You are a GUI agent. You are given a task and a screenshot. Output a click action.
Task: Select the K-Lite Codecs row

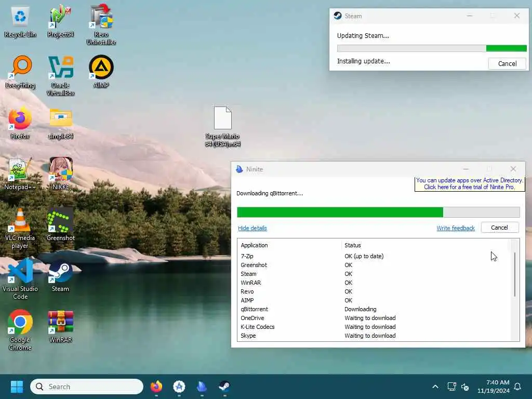coord(373,327)
